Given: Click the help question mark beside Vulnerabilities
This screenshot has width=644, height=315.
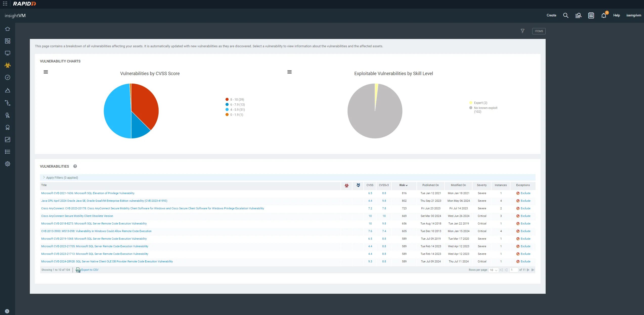Looking at the screenshot, I should coord(75,166).
